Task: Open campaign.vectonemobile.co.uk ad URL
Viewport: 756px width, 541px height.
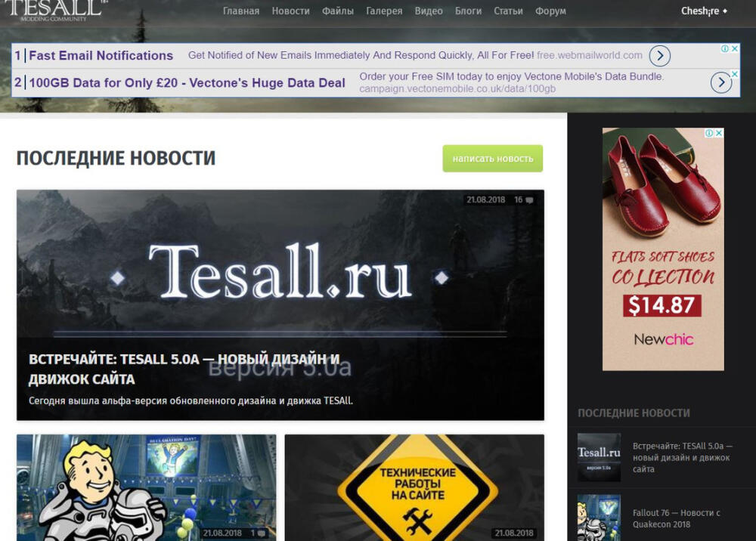Action: [x=457, y=88]
